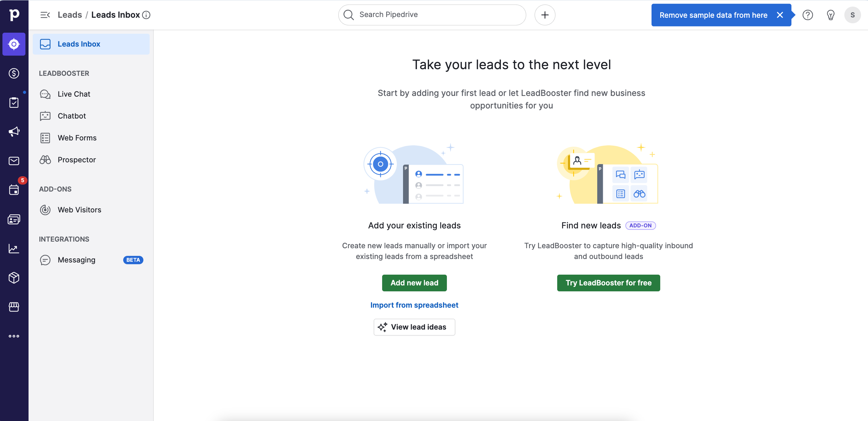The height and width of the screenshot is (421, 868).
Task: Open Contacts card icon in sidebar
Action: click(x=14, y=219)
